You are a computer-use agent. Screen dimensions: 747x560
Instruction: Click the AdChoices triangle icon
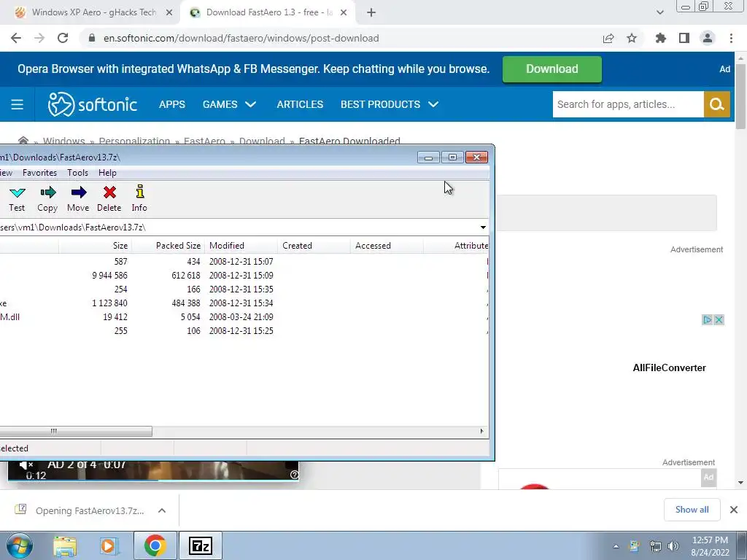pyautogui.click(x=708, y=320)
